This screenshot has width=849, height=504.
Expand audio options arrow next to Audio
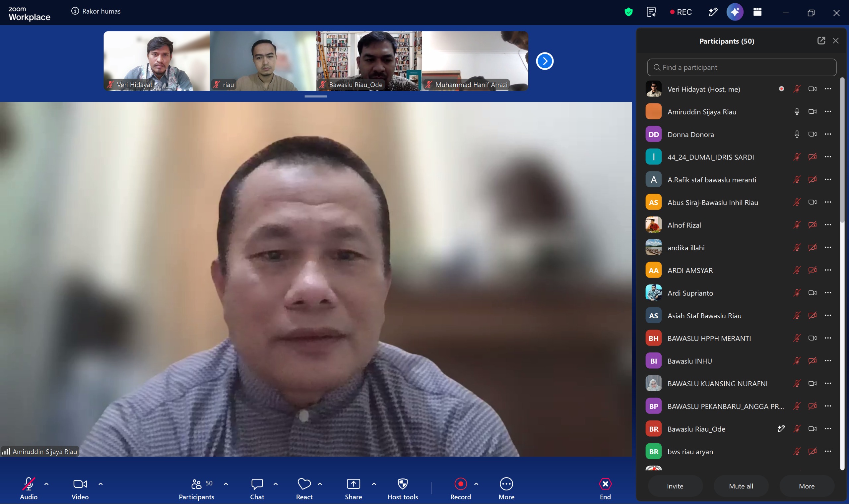coord(46,484)
